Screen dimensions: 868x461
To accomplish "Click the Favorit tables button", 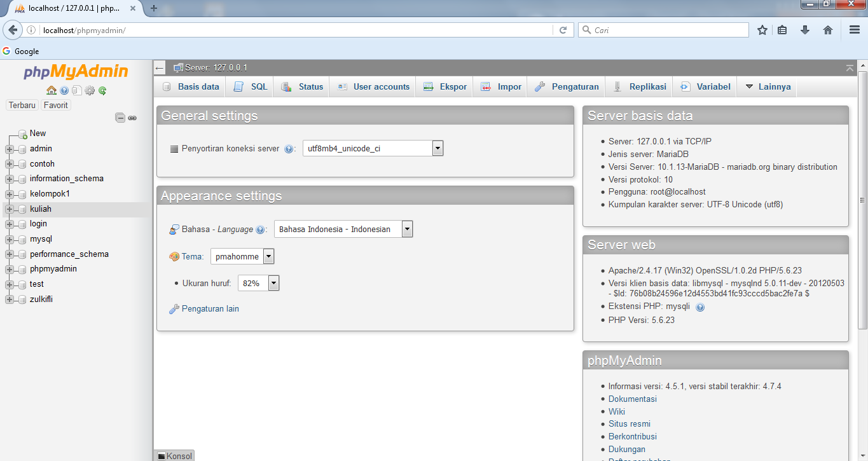I will 56,105.
